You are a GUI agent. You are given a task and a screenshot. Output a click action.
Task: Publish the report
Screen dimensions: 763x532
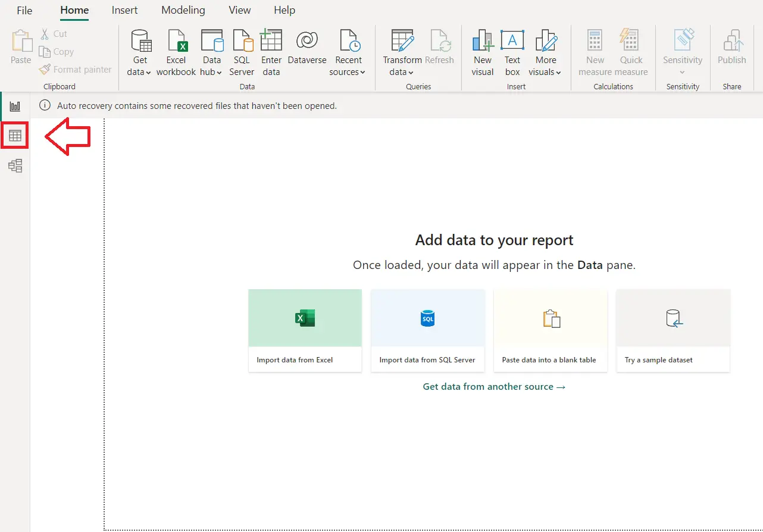732,46
